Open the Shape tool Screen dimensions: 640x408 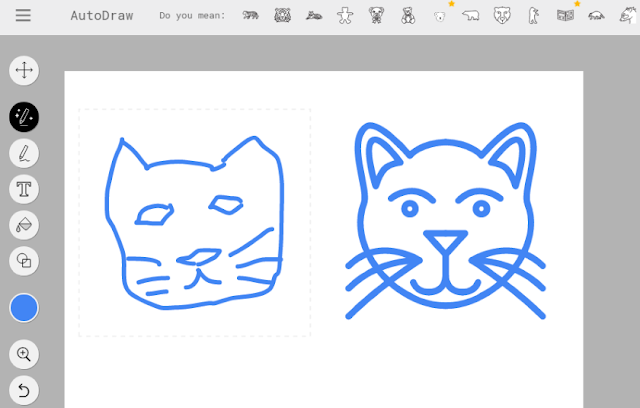(x=24, y=261)
